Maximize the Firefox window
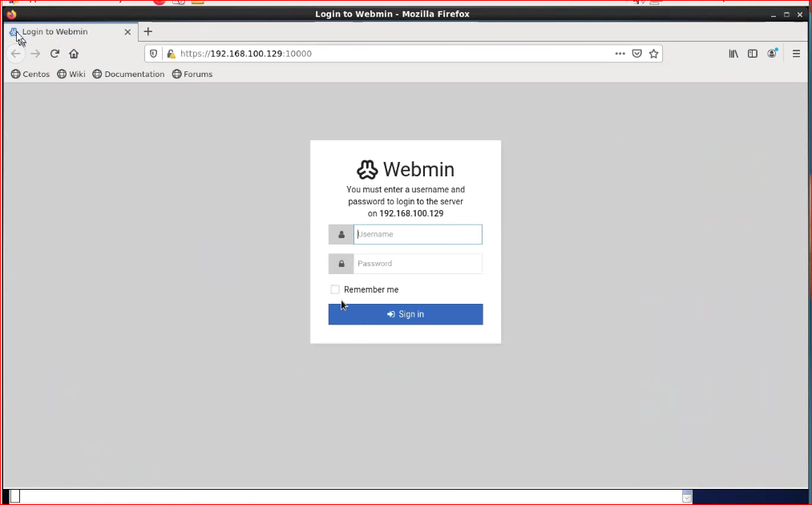 [786, 14]
